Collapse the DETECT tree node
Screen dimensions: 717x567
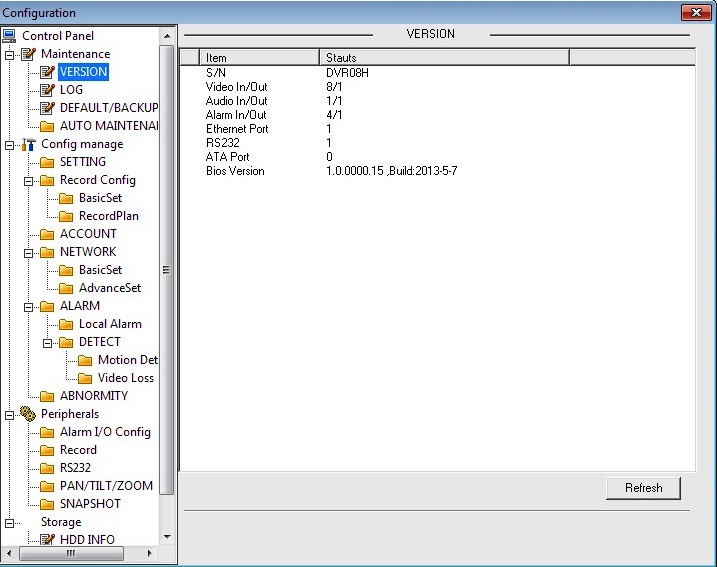coord(47,342)
